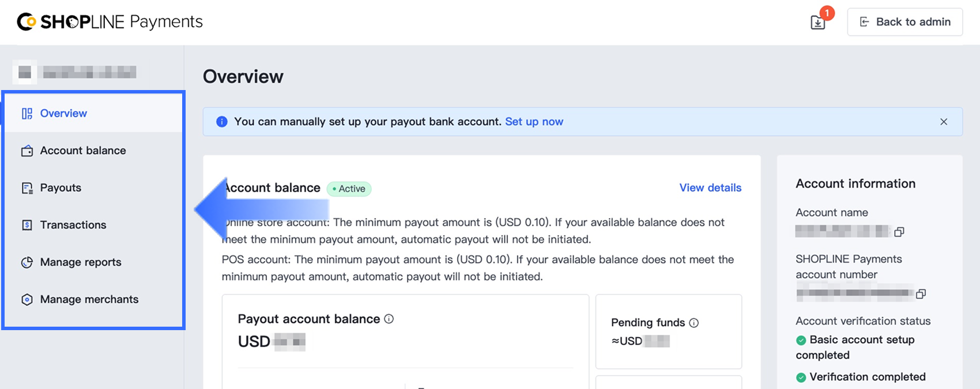980x389 pixels.
Task: Show Payout account balance info tooltip
Action: (389, 319)
